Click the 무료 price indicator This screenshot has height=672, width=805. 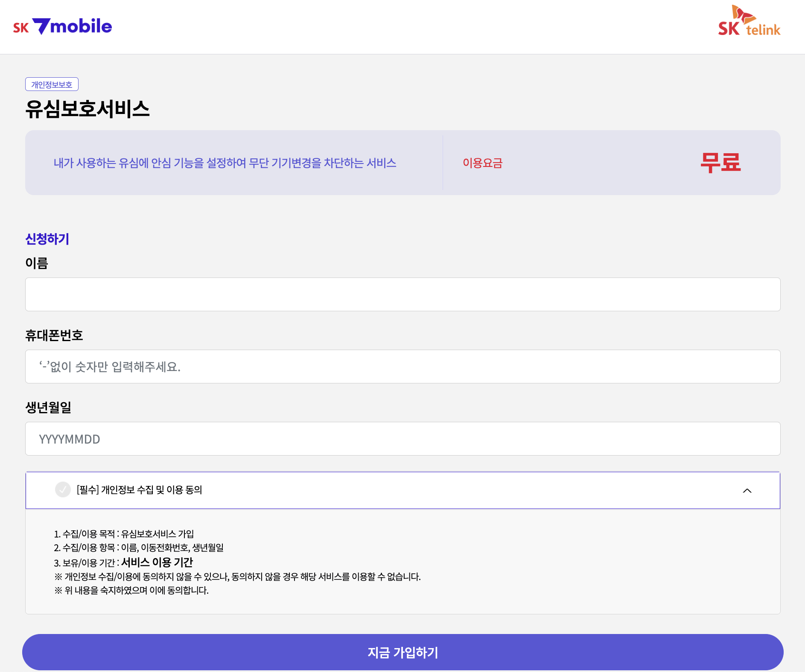(719, 163)
